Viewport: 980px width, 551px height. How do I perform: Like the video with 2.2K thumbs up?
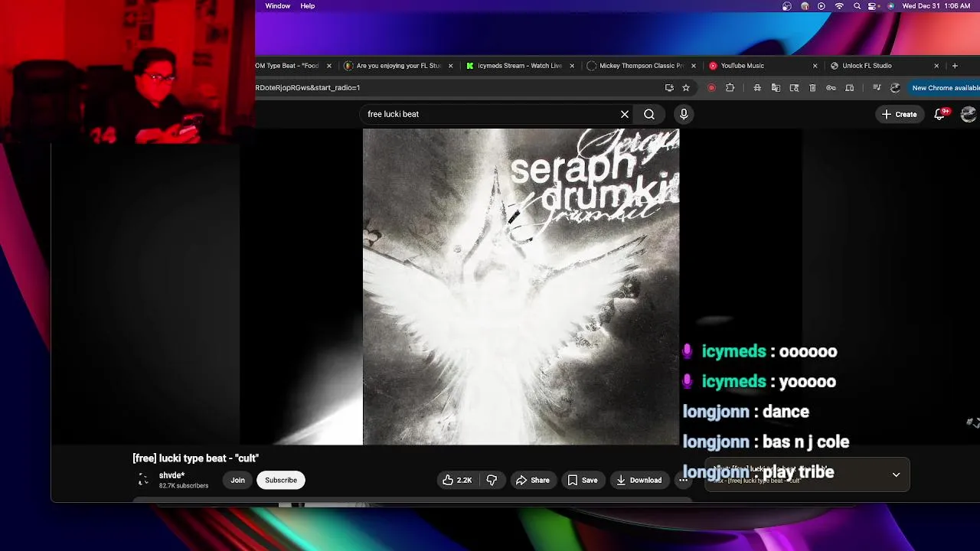[x=457, y=480]
